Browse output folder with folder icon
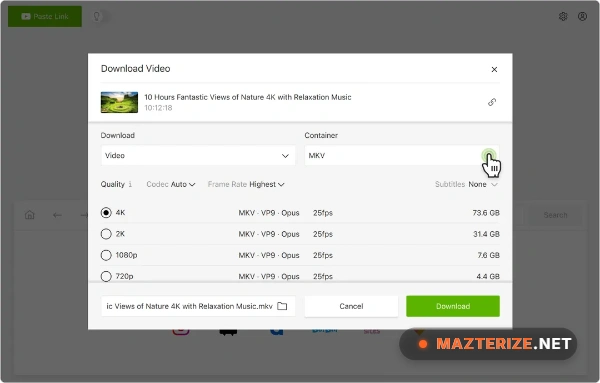This screenshot has height=383, width=600. (282, 306)
